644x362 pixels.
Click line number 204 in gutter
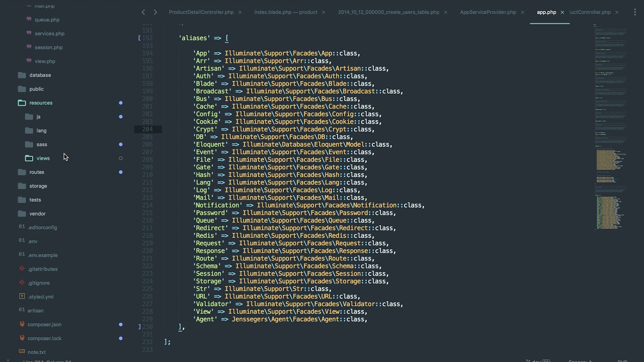[147, 129]
